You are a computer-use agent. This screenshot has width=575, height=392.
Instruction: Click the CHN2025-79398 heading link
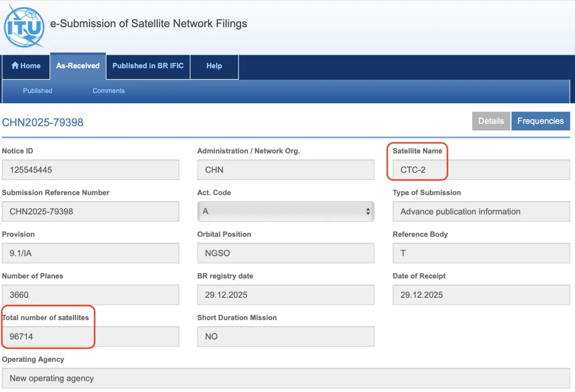click(43, 122)
